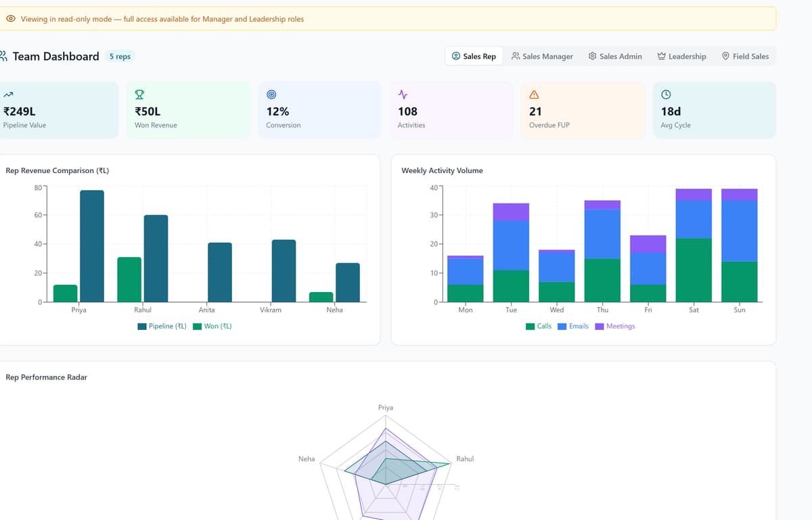This screenshot has width=812, height=520.
Task: Click Priya's Pipeline bar in revenue chart
Action: [92, 246]
